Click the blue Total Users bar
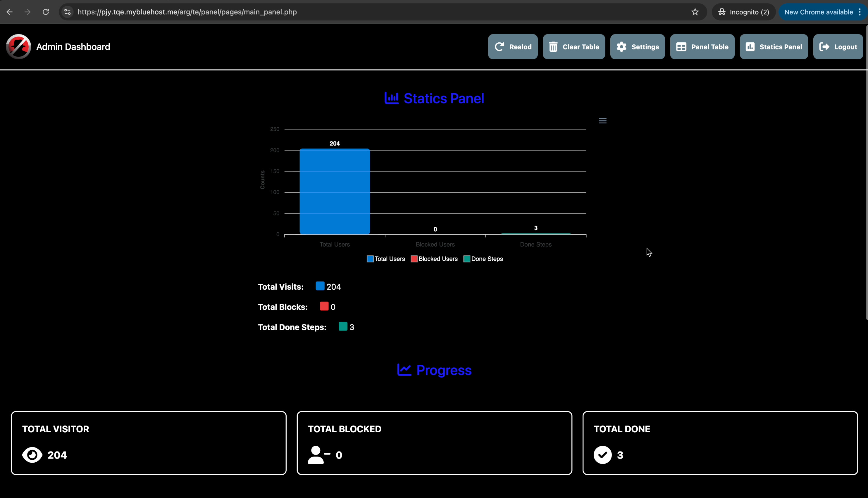 [x=334, y=191]
